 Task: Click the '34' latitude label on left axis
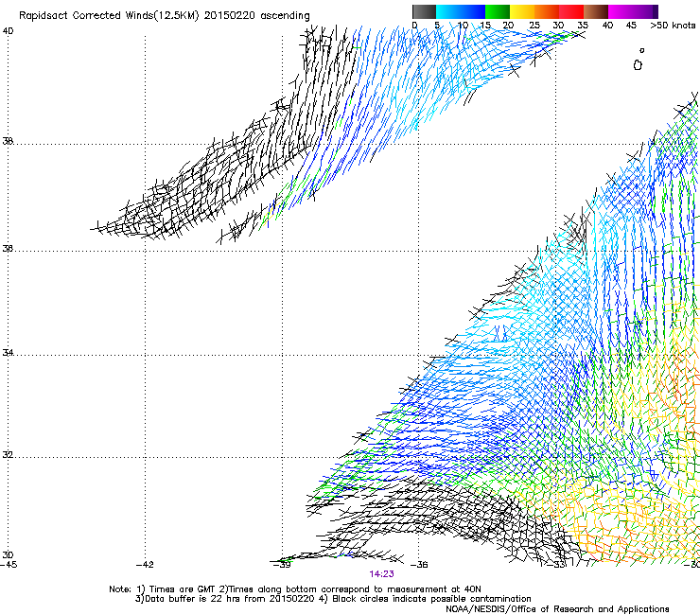tap(8, 353)
